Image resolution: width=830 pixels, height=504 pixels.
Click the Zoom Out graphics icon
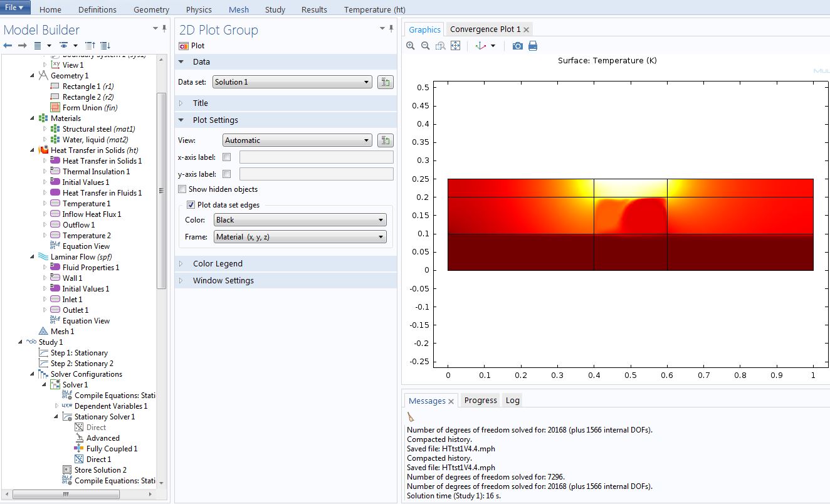(x=426, y=46)
